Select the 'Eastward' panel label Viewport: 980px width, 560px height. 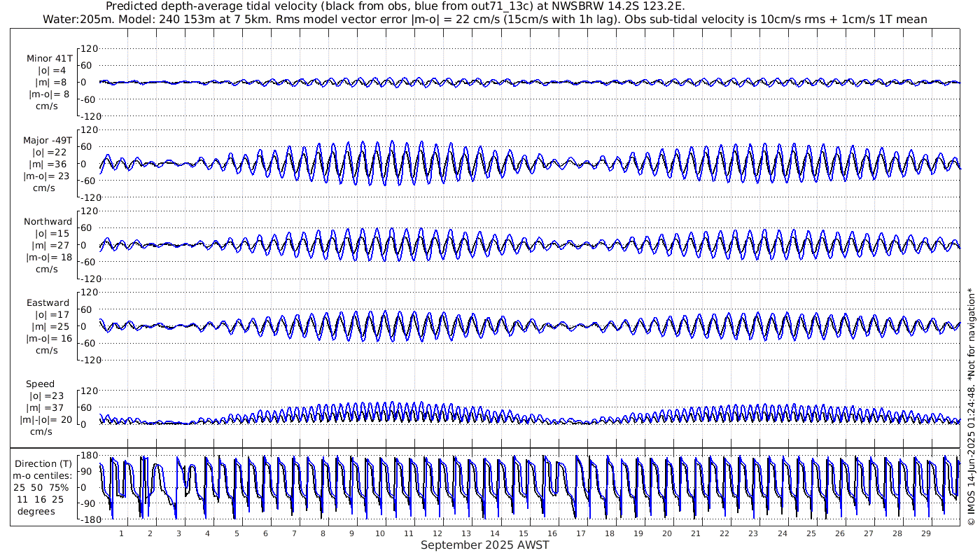click(48, 303)
